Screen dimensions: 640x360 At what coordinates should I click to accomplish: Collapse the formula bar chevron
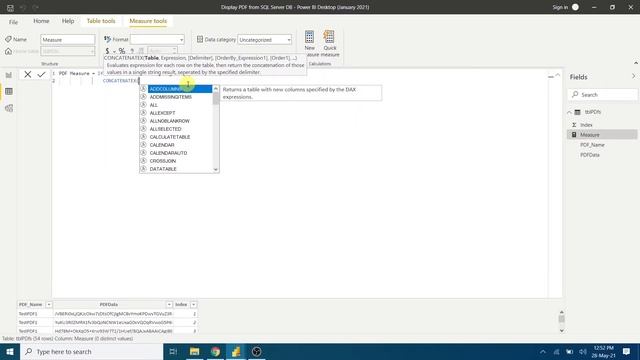click(558, 75)
